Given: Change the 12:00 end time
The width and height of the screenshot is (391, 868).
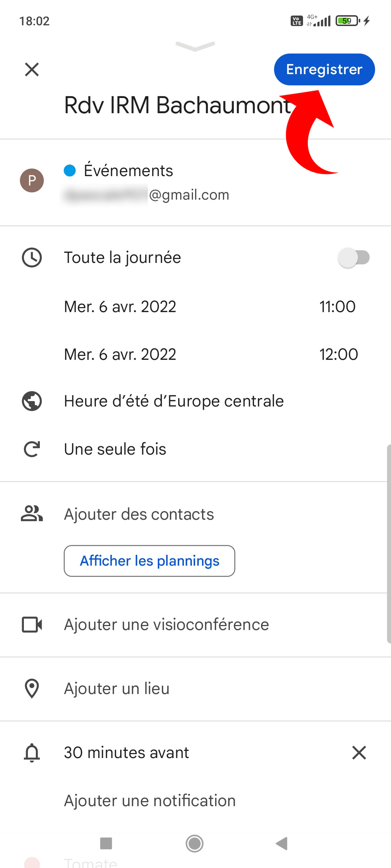Looking at the screenshot, I should tap(339, 354).
